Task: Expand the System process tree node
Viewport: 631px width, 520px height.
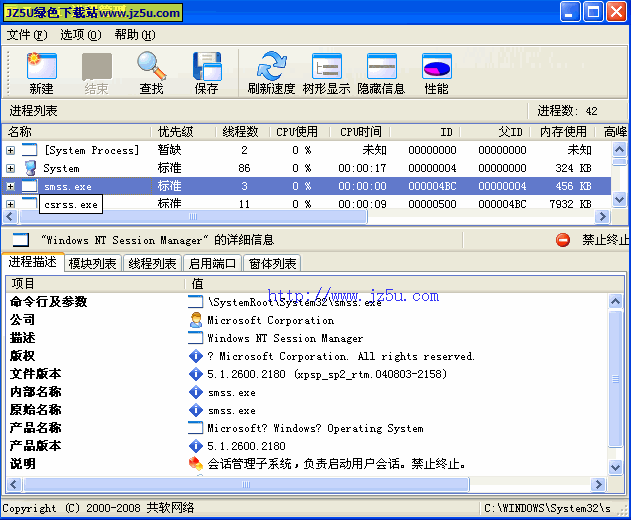Action: [x=10, y=168]
